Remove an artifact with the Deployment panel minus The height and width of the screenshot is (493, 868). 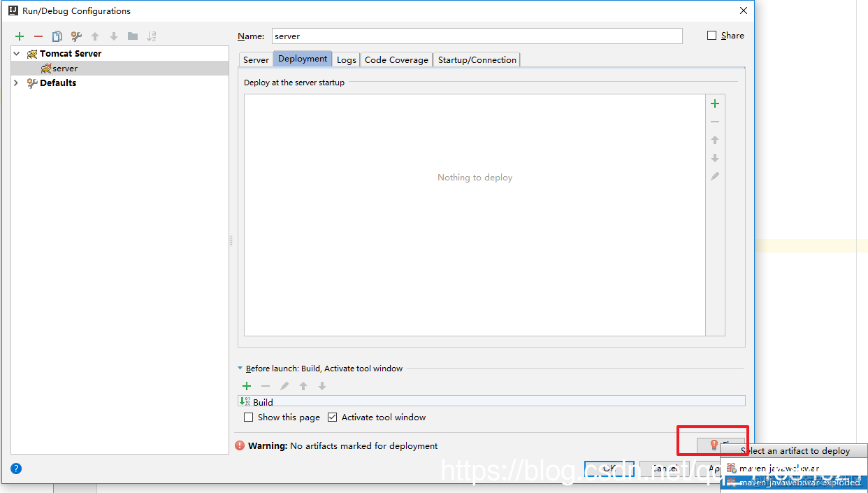pyautogui.click(x=715, y=122)
